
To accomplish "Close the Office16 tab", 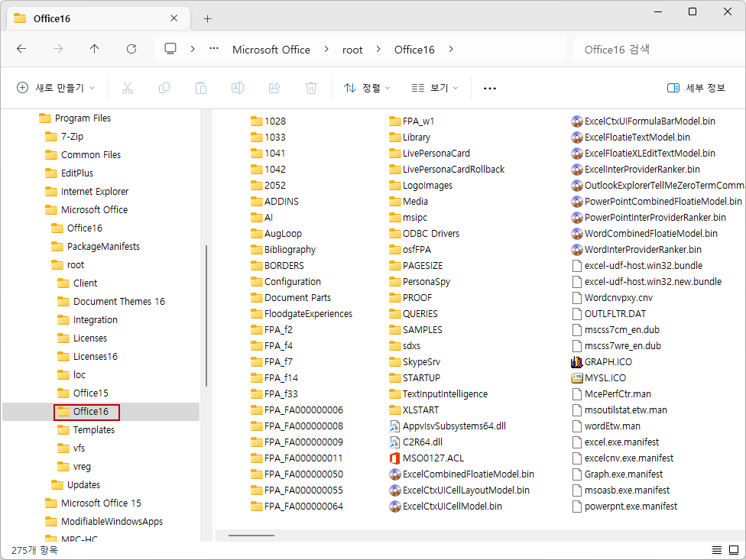I will click(x=174, y=18).
